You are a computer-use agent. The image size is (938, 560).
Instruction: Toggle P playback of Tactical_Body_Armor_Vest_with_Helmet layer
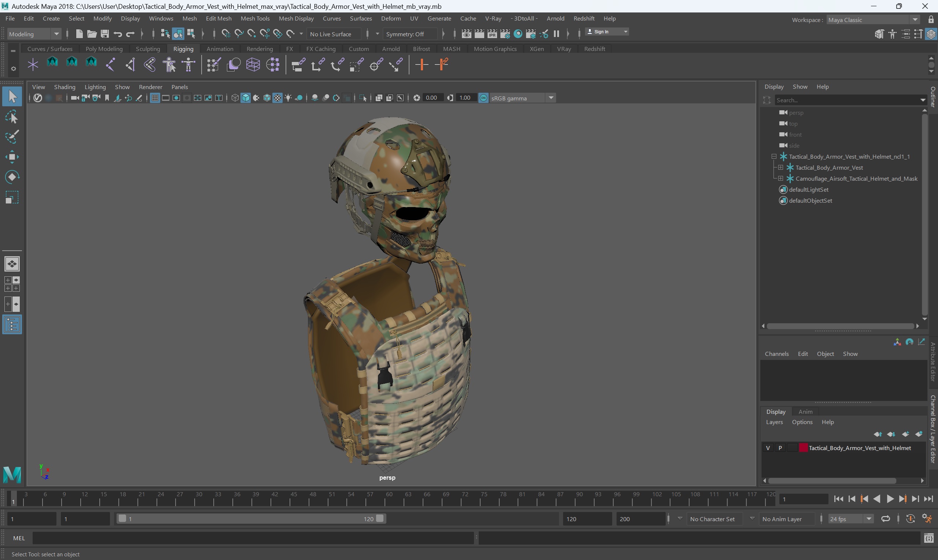pos(780,448)
